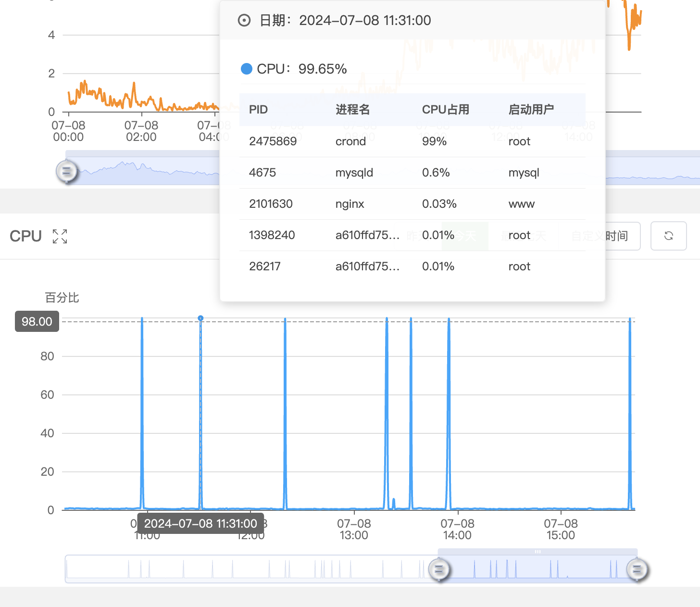
Task: Click the CPU: 99.65% reading
Action: point(302,69)
